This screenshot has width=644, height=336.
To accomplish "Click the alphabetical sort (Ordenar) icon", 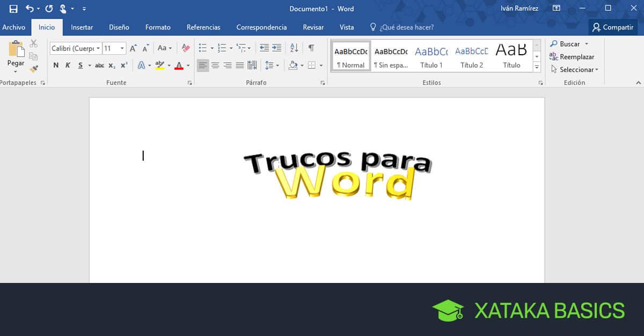I will (294, 48).
